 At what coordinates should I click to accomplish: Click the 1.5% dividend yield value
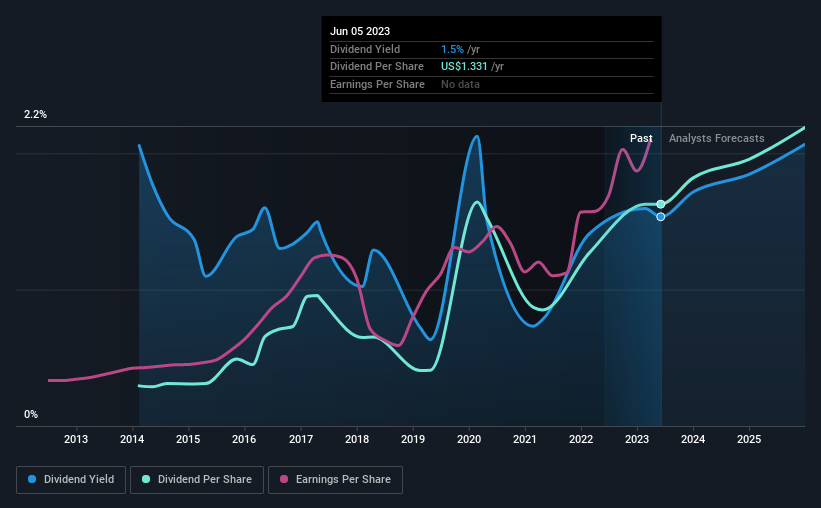pyautogui.click(x=452, y=49)
